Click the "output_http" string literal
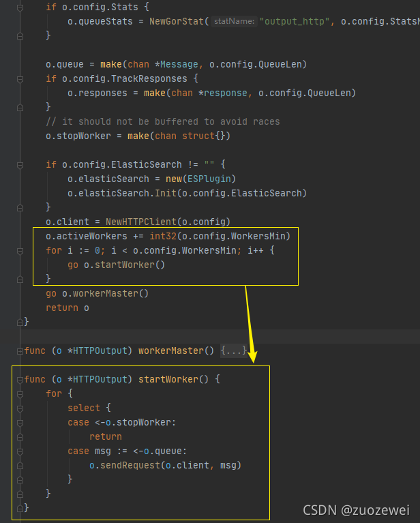 [x=295, y=21]
